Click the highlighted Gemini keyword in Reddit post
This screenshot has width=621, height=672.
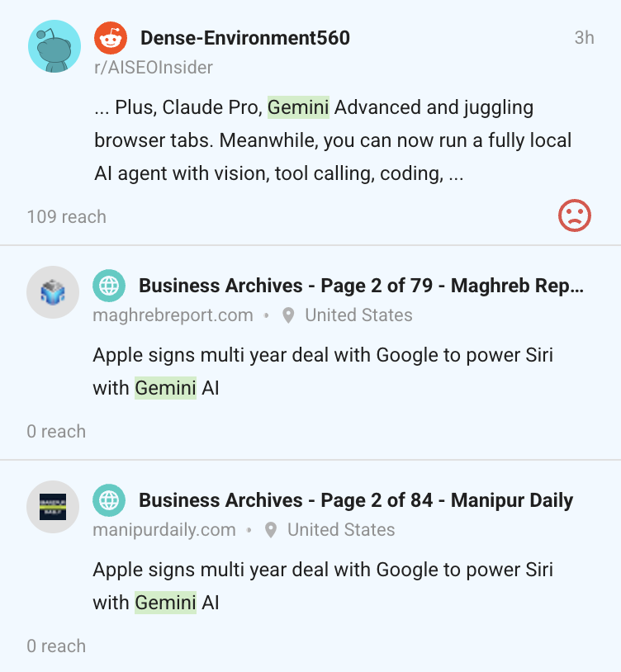(x=298, y=107)
